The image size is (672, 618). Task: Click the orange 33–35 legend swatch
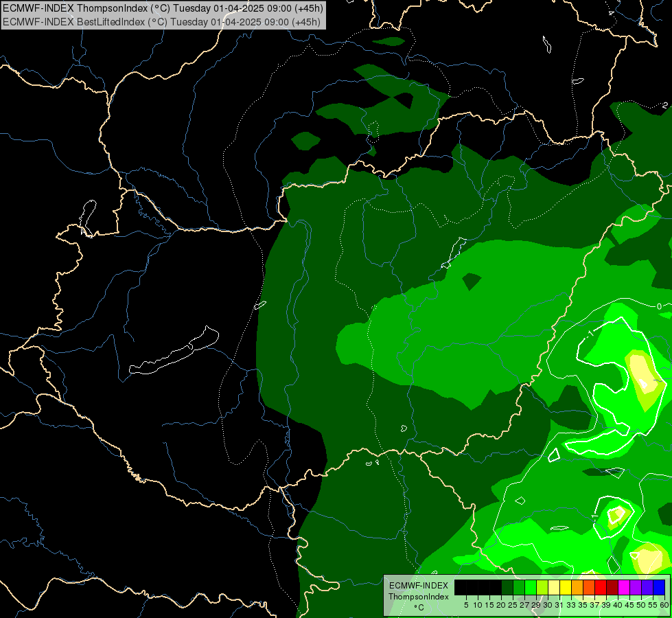coord(577,587)
